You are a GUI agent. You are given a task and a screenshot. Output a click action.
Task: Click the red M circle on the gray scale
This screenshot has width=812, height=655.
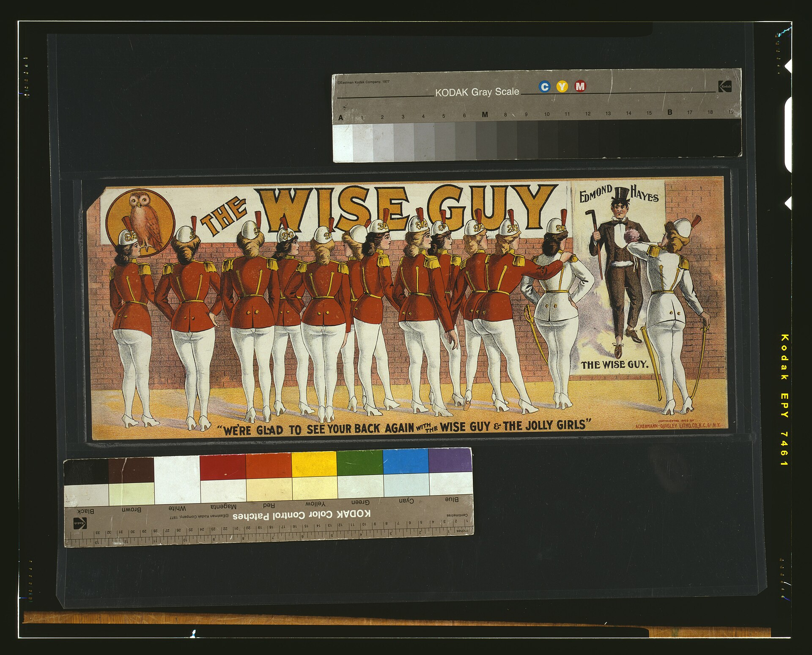coord(580,86)
